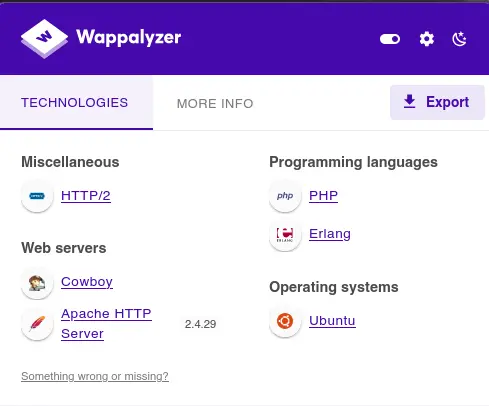
Task: Open the HTTP/2 link
Action: pyautogui.click(x=86, y=196)
